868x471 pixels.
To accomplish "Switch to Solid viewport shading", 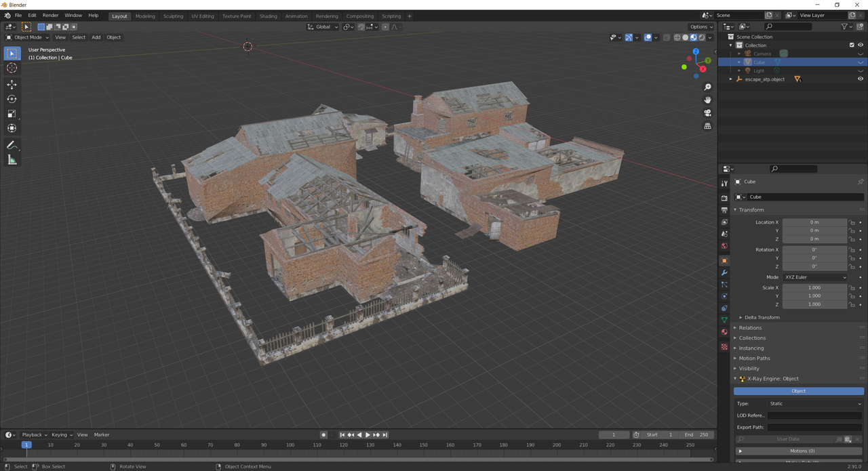I will coord(685,37).
